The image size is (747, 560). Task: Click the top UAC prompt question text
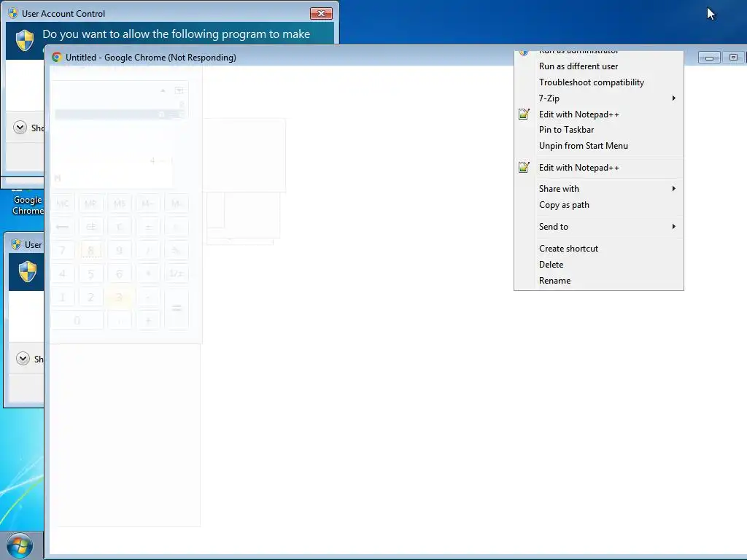177,34
